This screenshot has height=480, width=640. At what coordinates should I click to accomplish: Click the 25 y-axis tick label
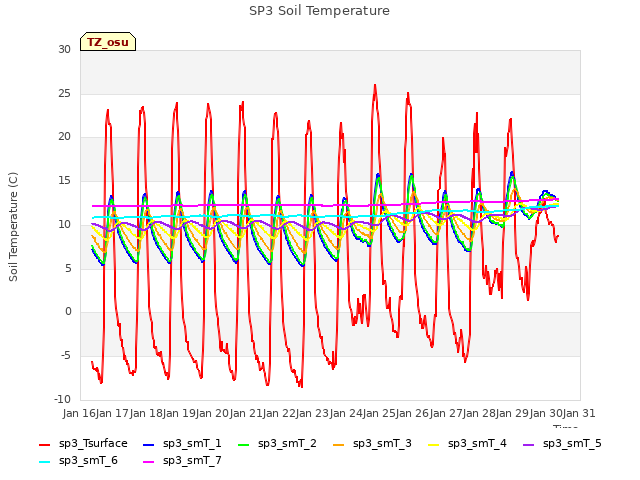point(64,94)
